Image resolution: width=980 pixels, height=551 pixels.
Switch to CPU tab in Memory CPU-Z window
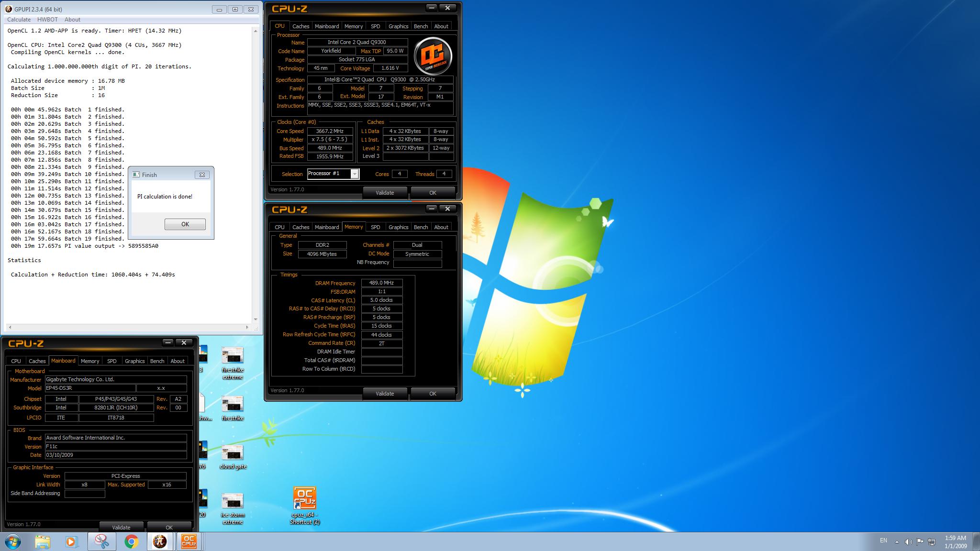pos(279,227)
